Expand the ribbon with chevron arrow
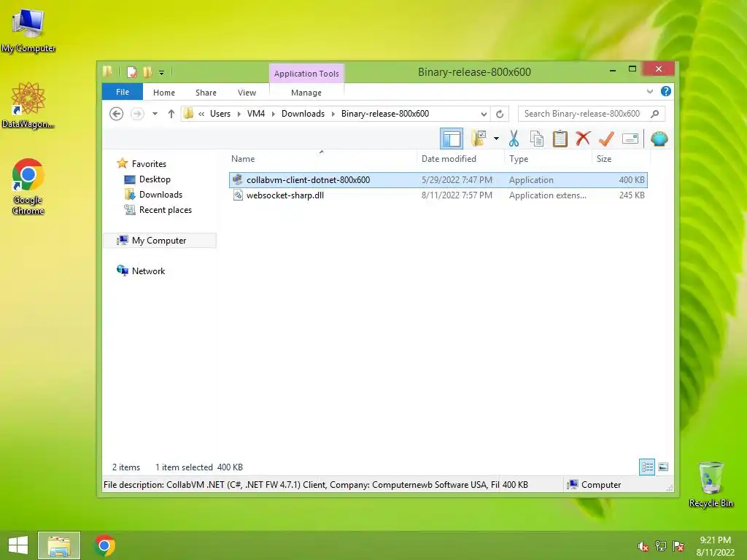The width and height of the screenshot is (747, 560). (x=650, y=91)
